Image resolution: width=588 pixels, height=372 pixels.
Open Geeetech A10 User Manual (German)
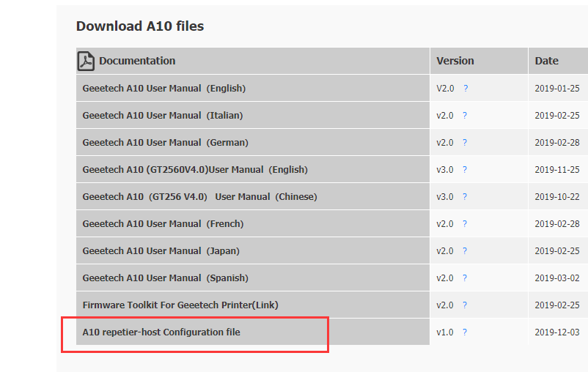coord(166,143)
